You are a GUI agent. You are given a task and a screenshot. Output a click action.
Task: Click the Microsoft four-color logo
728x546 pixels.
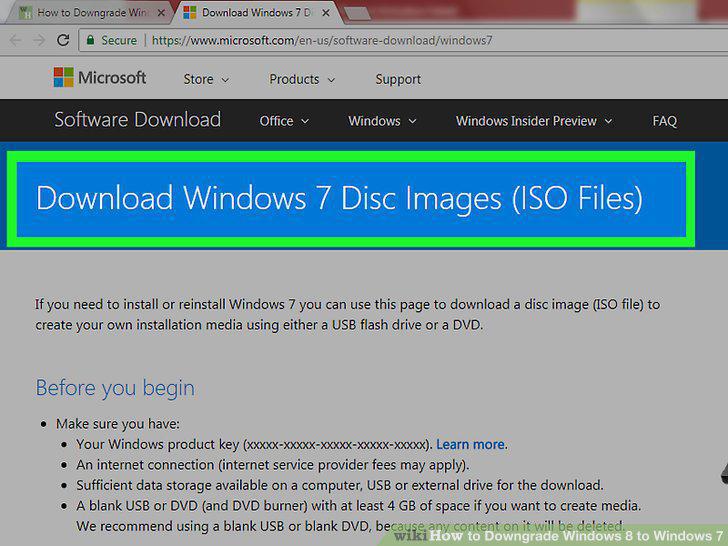[x=63, y=77]
